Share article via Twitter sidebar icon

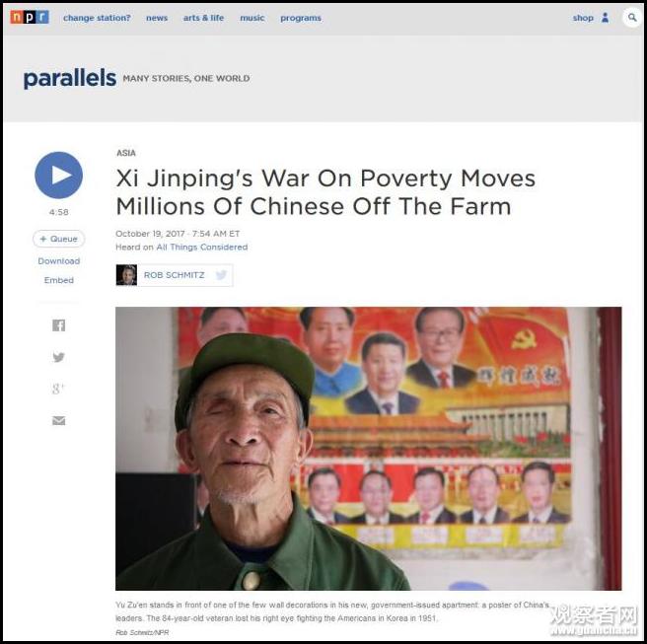[58, 357]
